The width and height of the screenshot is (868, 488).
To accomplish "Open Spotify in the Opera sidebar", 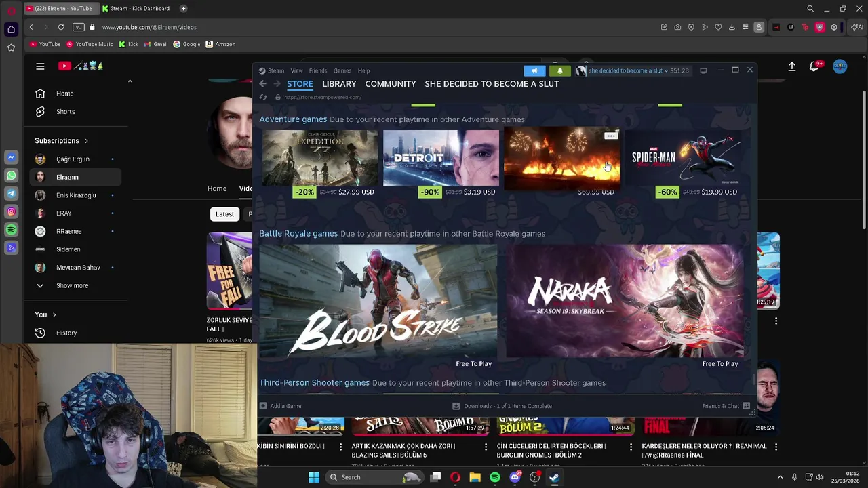I will (x=11, y=230).
